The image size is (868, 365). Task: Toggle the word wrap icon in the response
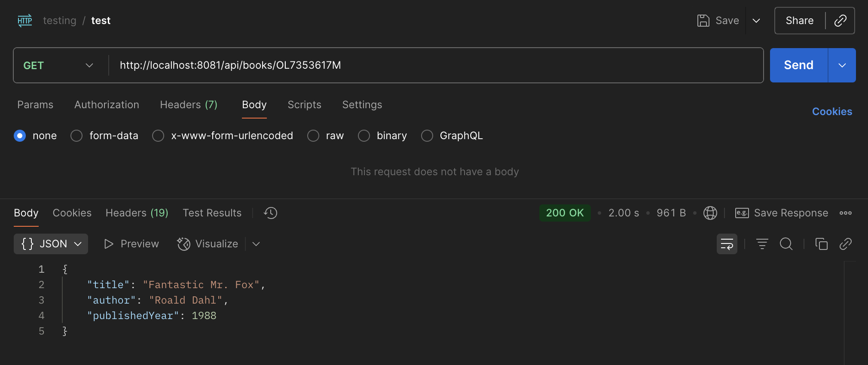pos(727,244)
